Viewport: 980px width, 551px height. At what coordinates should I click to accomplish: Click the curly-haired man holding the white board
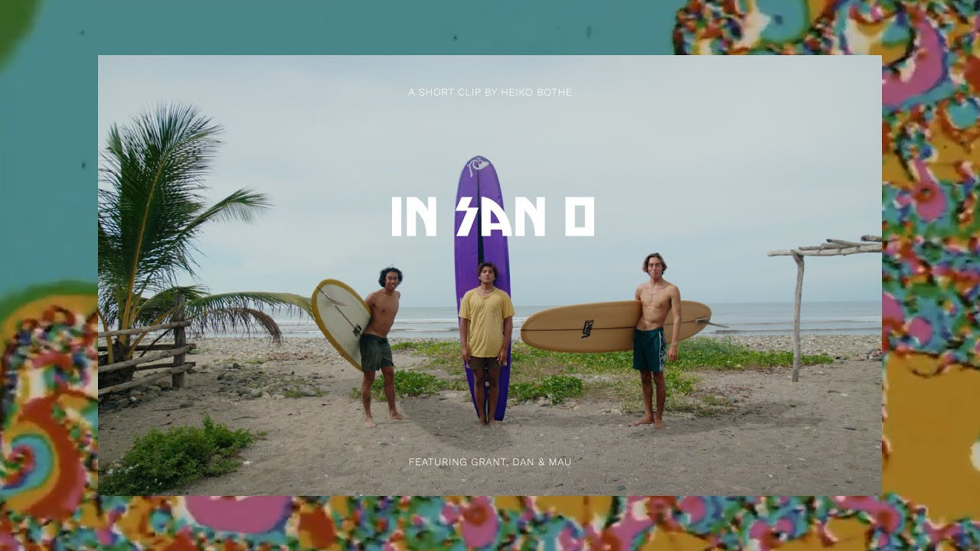coord(383,344)
